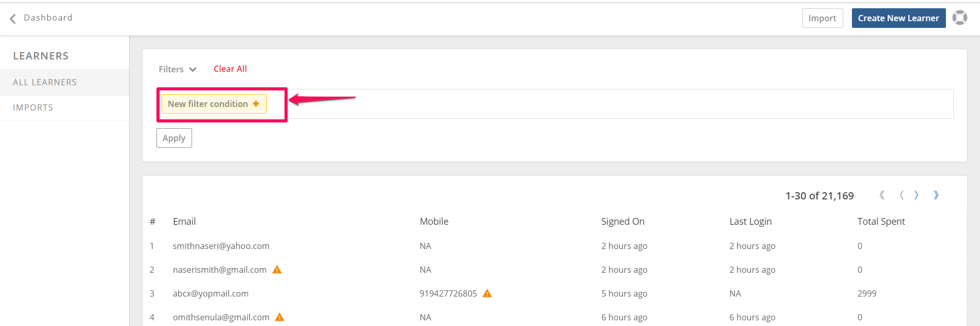Open the help lifebuoy icon
The height and width of the screenshot is (326, 980).
(960, 18)
